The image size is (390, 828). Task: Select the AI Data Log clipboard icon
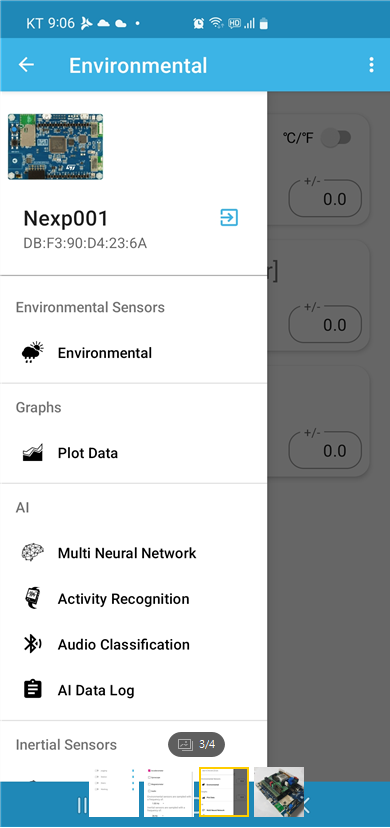click(x=33, y=690)
